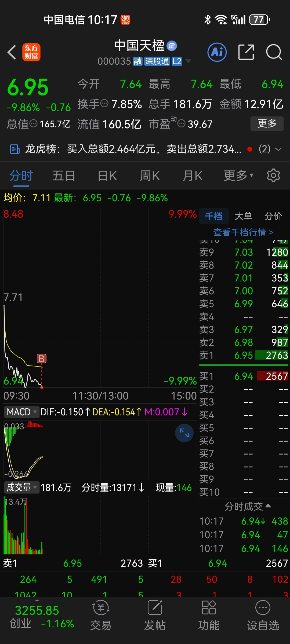
Task: Open the Ai assistant icon
Action: pyautogui.click(x=217, y=52)
